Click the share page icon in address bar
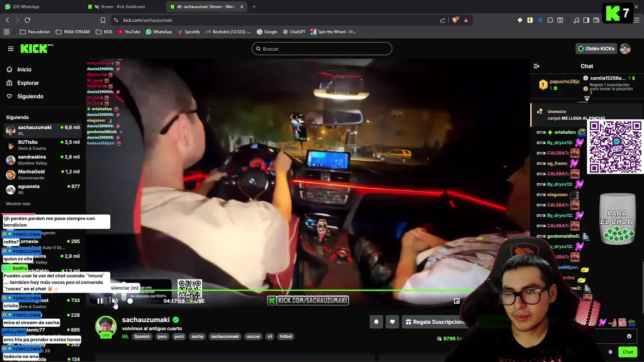Screen dimensions: 644x362 point(443,20)
